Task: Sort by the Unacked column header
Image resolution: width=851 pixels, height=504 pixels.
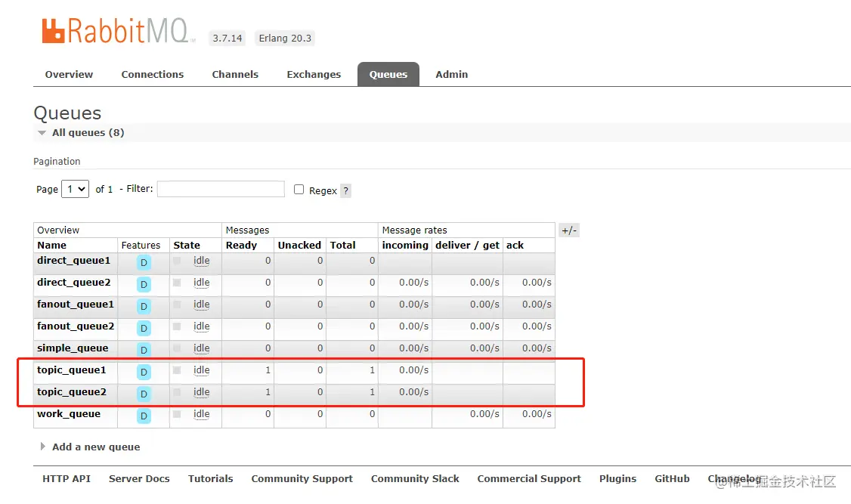Action: (x=299, y=246)
